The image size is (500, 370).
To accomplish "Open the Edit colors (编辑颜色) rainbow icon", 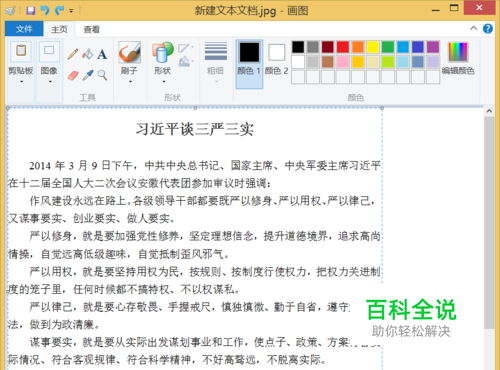I will (458, 52).
